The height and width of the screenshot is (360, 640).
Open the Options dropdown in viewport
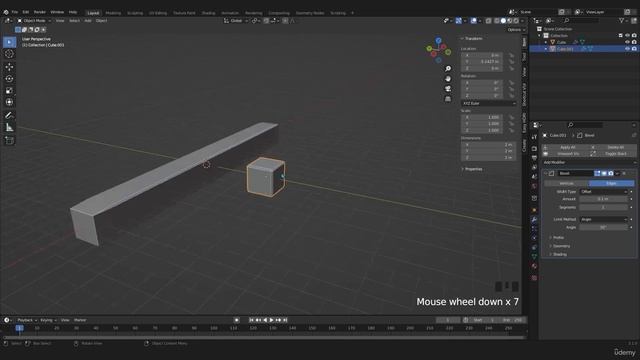point(516,30)
